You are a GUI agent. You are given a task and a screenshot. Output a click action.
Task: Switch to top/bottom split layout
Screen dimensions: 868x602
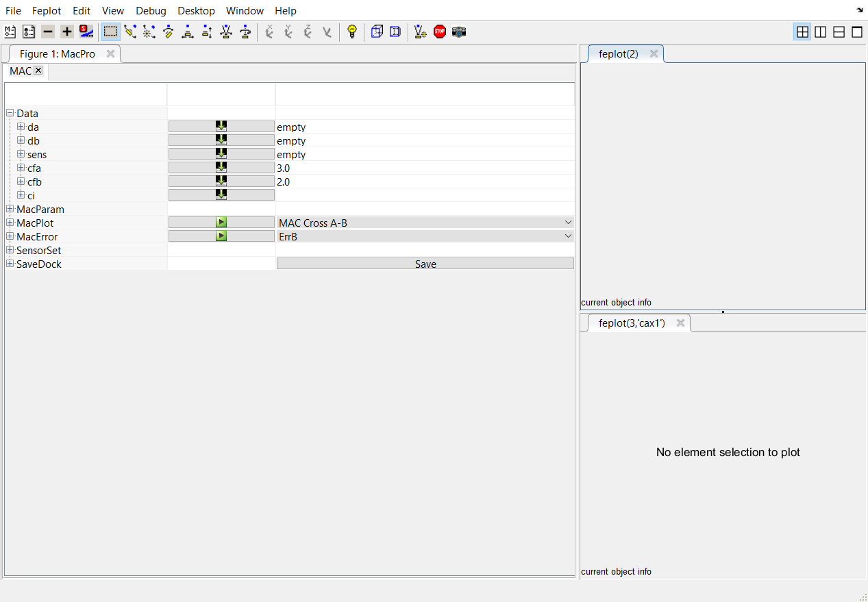point(839,32)
